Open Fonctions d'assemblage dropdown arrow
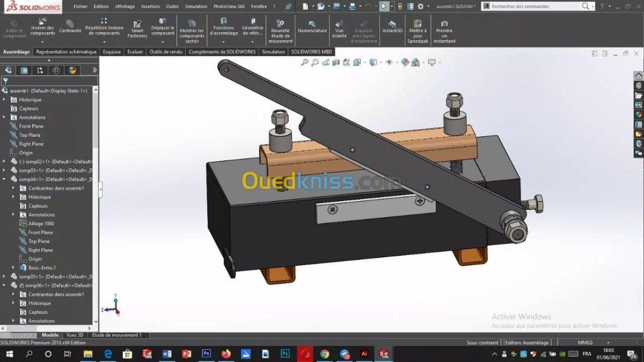Image resolution: width=644 pixels, height=362 pixels. coord(223,41)
